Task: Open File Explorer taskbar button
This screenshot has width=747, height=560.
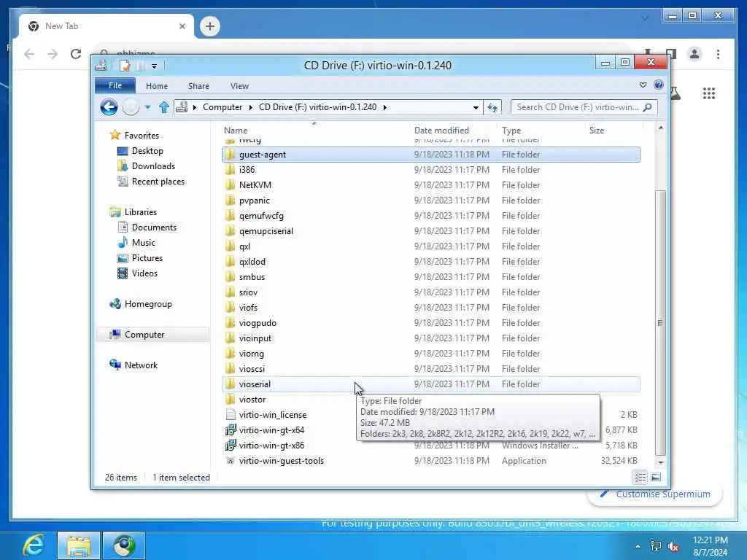Action: tap(79, 545)
